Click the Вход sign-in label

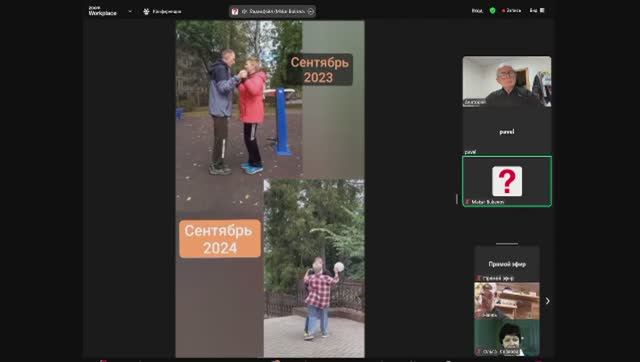point(477,11)
